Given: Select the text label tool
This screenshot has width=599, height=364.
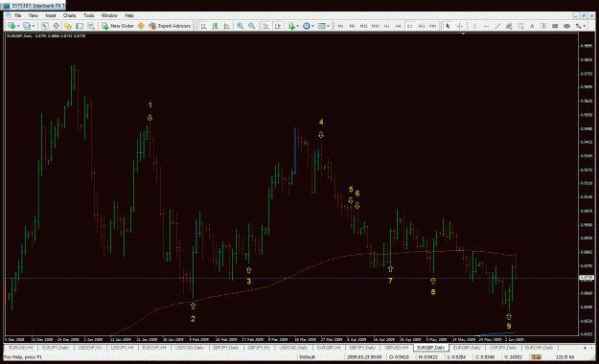Looking at the screenshot, I should [543, 26].
